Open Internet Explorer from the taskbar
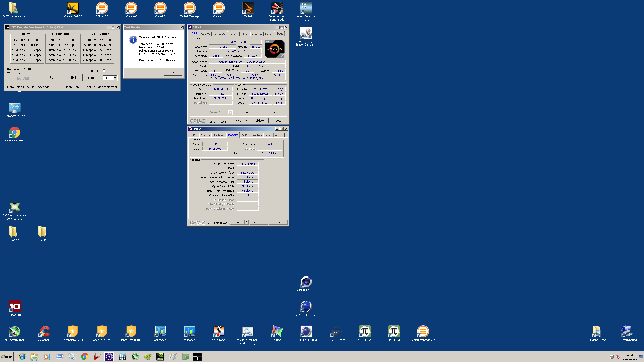This screenshot has height=362, width=644. tap(22, 356)
